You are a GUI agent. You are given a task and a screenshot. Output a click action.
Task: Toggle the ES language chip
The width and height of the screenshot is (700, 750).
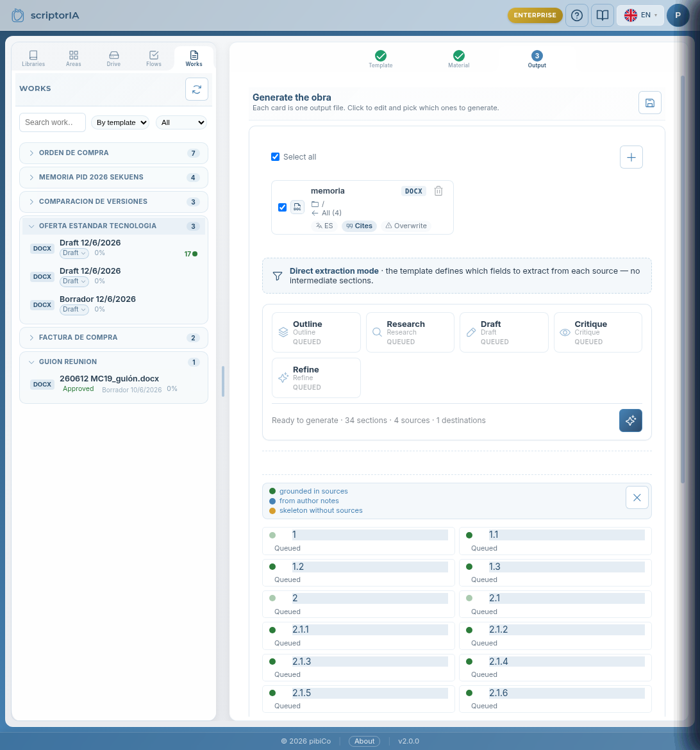(x=324, y=226)
